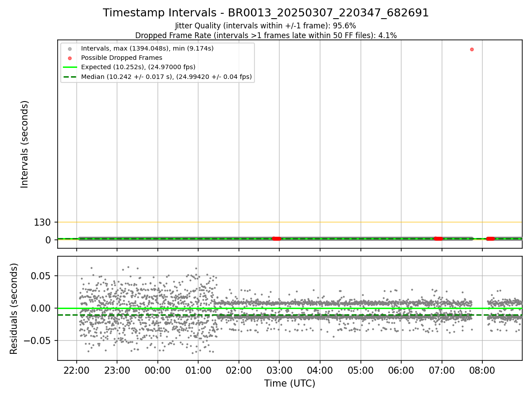Click the plot title Timestamp Intervals - BR0013_20250307_220347_682691

pyautogui.click(x=266, y=13)
